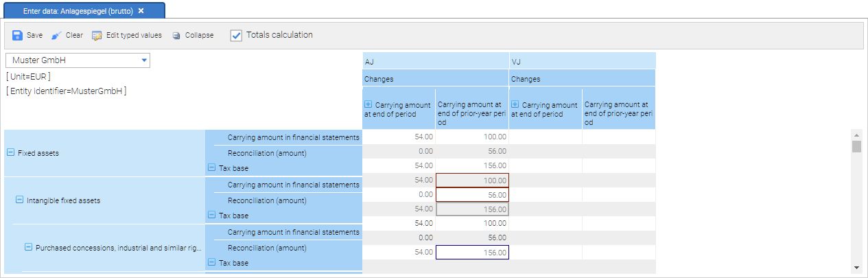The image size is (868, 278).
Task: Toggle the Totals calculation checkbox
Action: pyautogui.click(x=236, y=35)
